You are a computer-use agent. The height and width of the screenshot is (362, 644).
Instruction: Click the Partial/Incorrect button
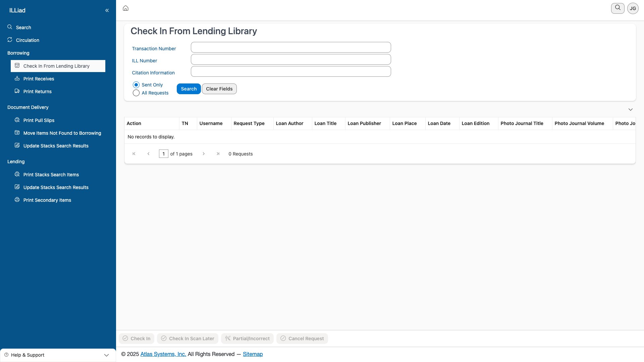(x=247, y=339)
